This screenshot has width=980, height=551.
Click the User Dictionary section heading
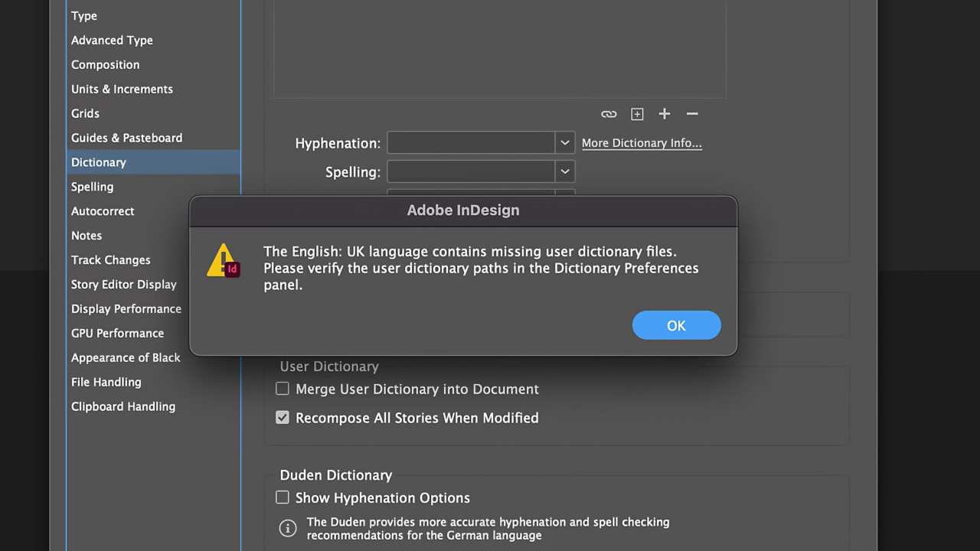(x=329, y=367)
